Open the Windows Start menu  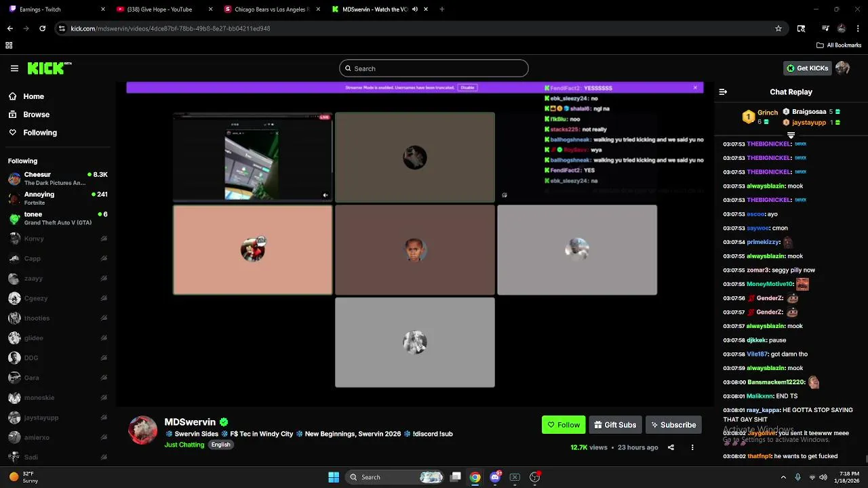pos(334,477)
